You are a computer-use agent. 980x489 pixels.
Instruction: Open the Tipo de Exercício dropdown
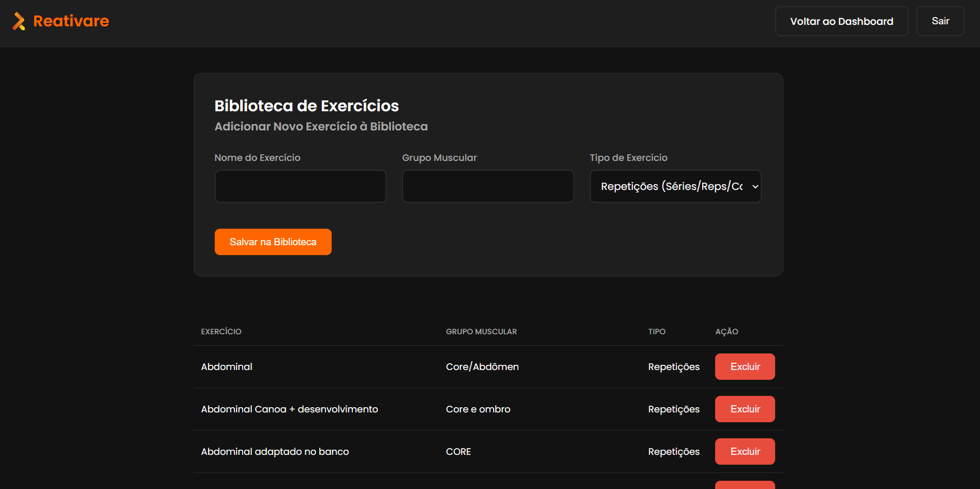pos(675,186)
